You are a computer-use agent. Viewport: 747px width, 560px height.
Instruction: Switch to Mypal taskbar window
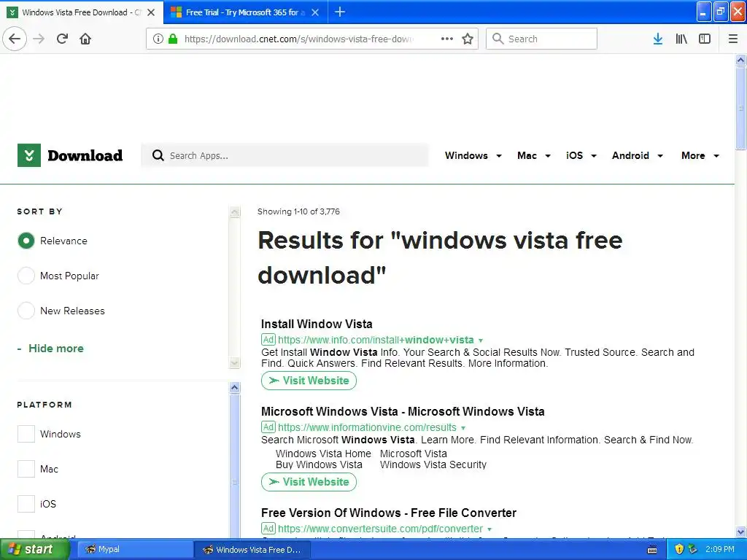(x=134, y=550)
